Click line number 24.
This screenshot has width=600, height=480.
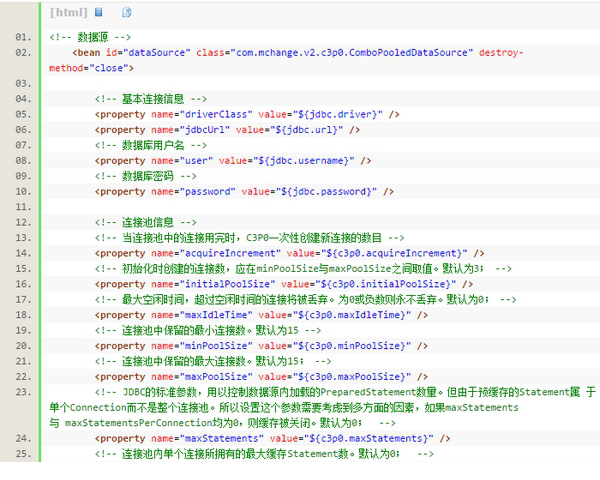point(23,438)
